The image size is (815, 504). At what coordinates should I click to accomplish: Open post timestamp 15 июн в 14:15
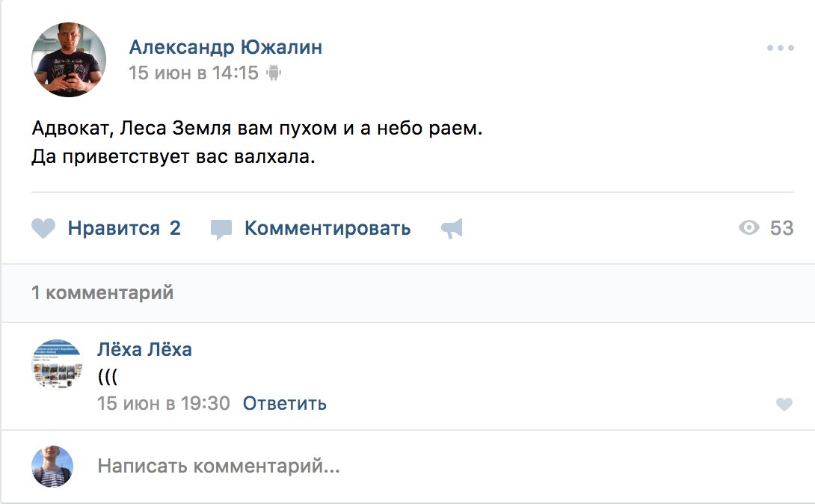194,73
